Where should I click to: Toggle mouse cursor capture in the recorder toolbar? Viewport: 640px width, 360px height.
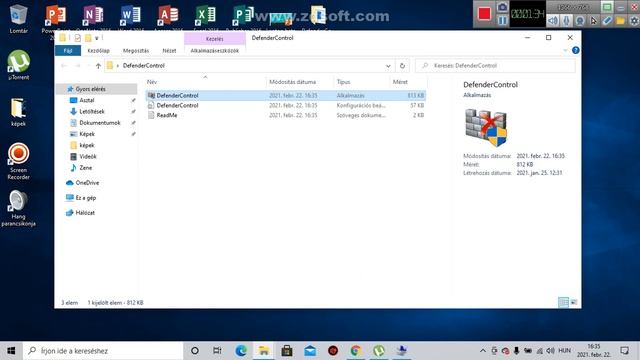(593, 20)
